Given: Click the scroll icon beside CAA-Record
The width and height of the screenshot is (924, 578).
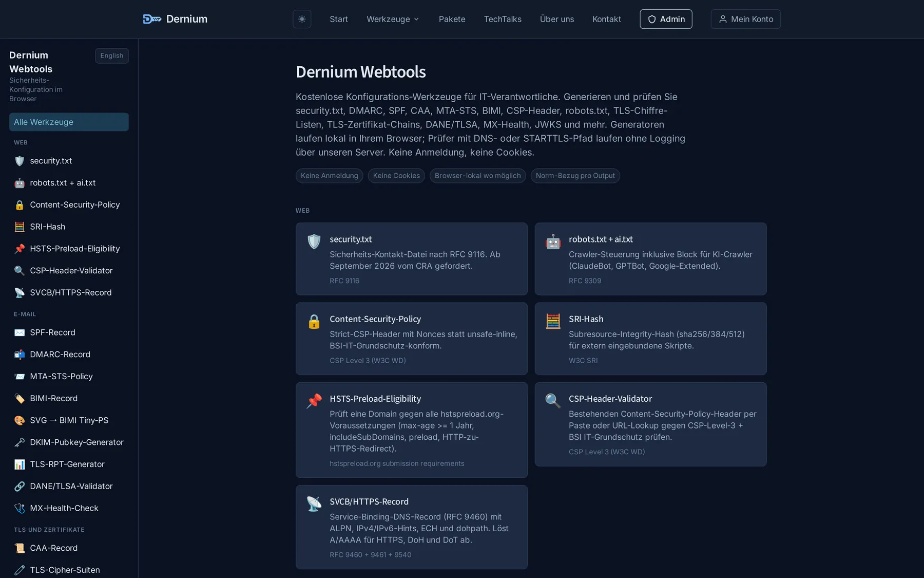Looking at the screenshot, I should [x=20, y=548].
